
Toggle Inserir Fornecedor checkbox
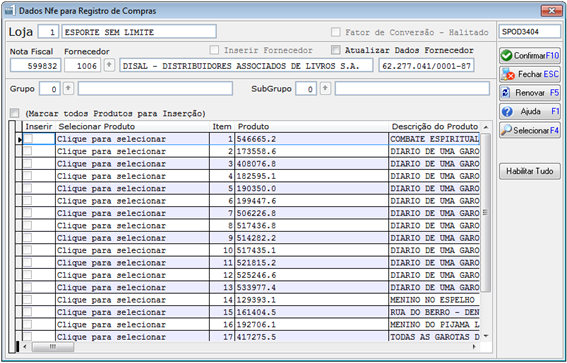pos(214,50)
